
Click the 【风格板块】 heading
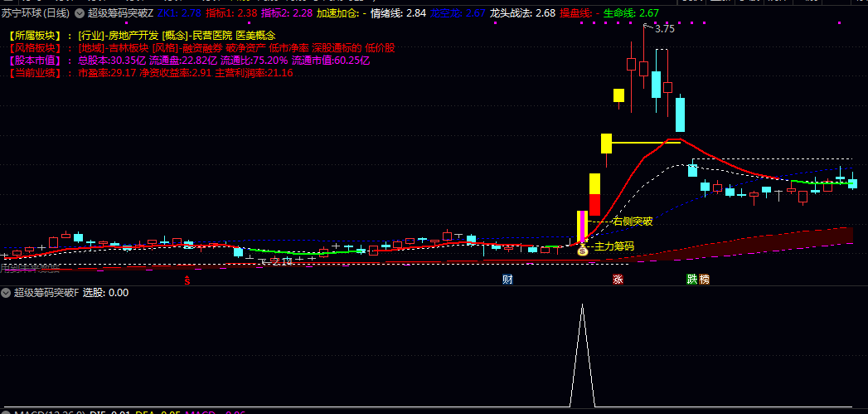click(x=34, y=48)
